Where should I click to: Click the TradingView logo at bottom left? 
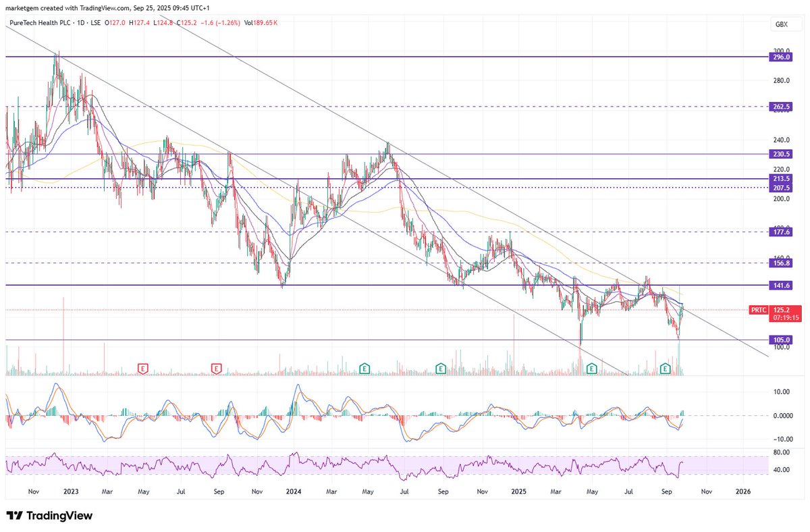tap(49, 515)
